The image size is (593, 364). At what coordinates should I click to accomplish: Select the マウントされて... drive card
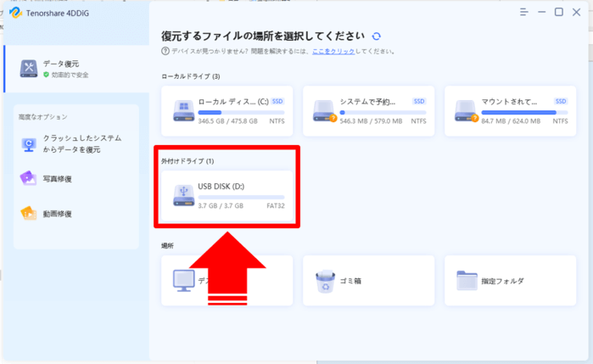tap(510, 111)
